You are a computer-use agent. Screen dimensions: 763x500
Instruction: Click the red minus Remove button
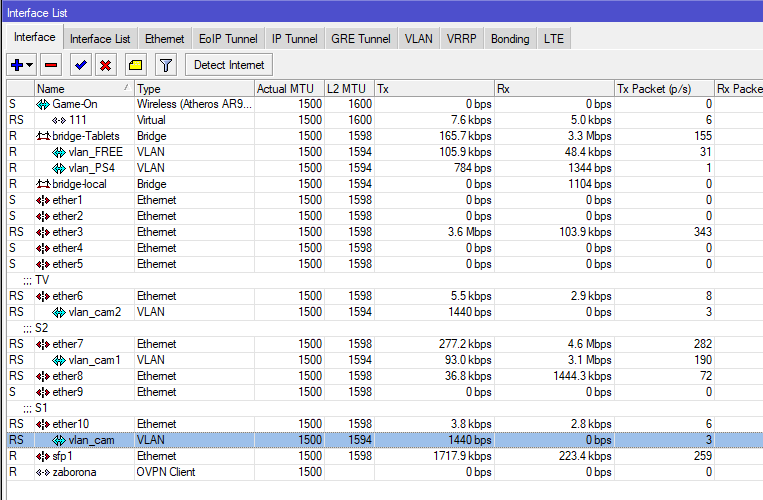[x=51, y=65]
